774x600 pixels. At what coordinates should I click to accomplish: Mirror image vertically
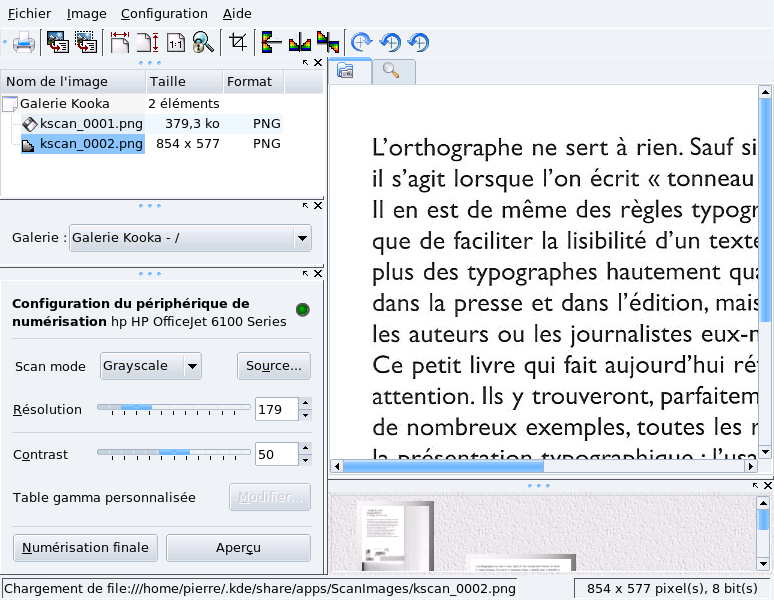pyautogui.click(x=271, y=42)
